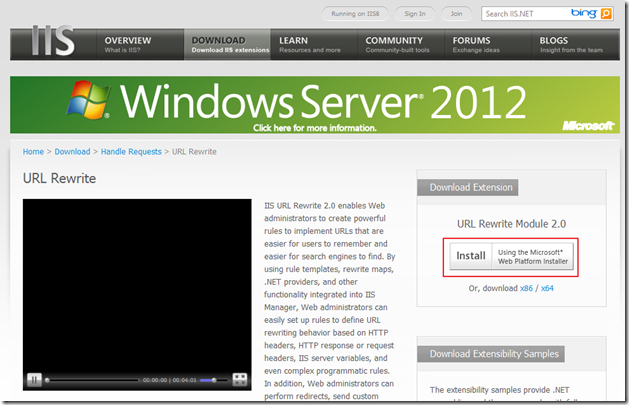Click the Microsoft logo on banner

(x=588, y=126)
